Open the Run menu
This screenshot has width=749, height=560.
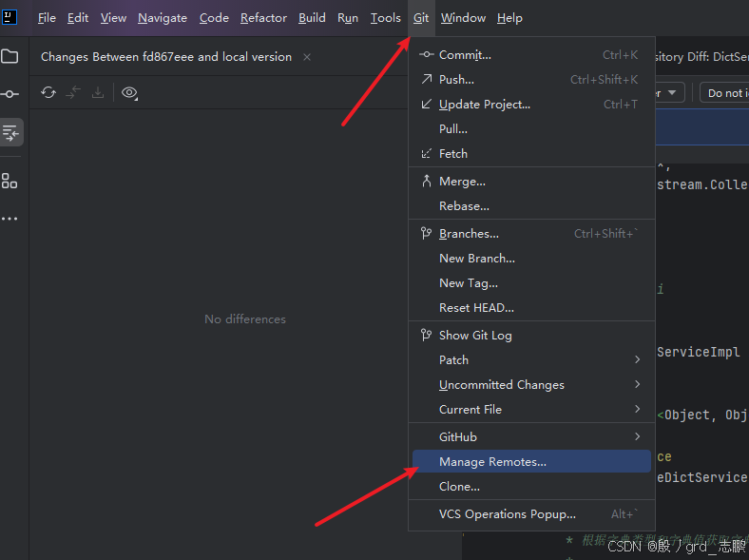point(348,18)
